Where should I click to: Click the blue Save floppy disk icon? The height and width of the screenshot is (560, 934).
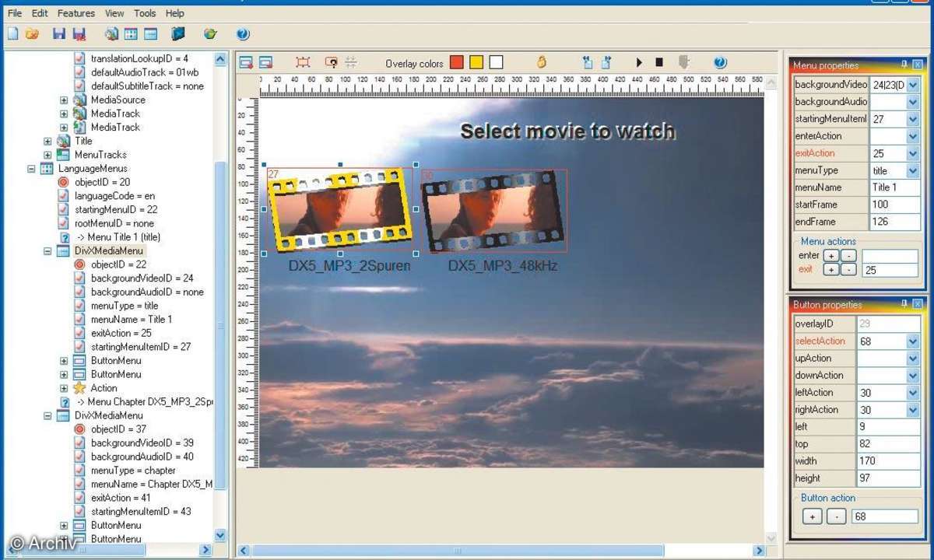[58, 33]
